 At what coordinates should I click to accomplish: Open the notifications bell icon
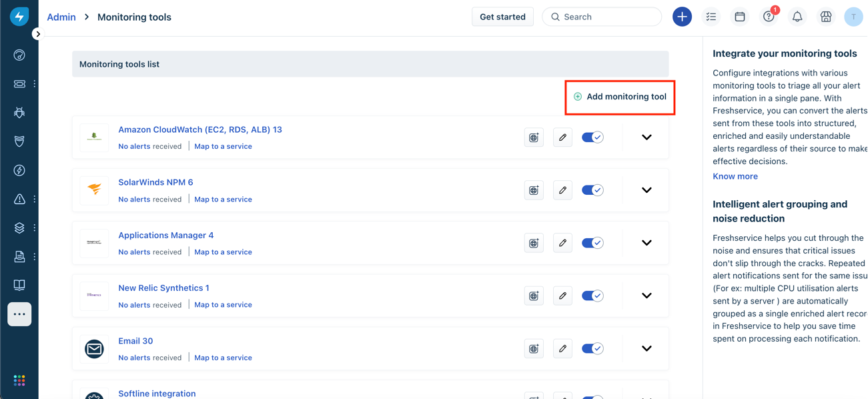(797, 17)
